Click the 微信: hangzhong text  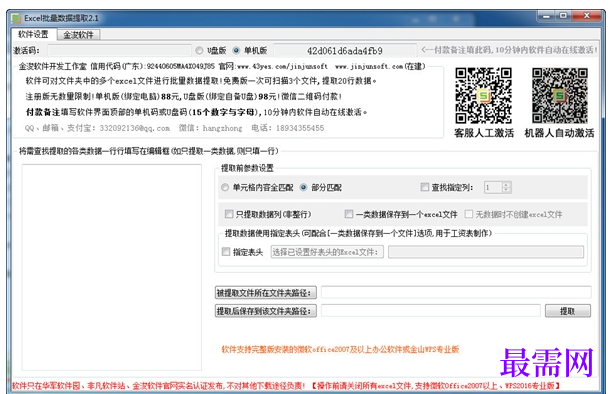[210, 128]
